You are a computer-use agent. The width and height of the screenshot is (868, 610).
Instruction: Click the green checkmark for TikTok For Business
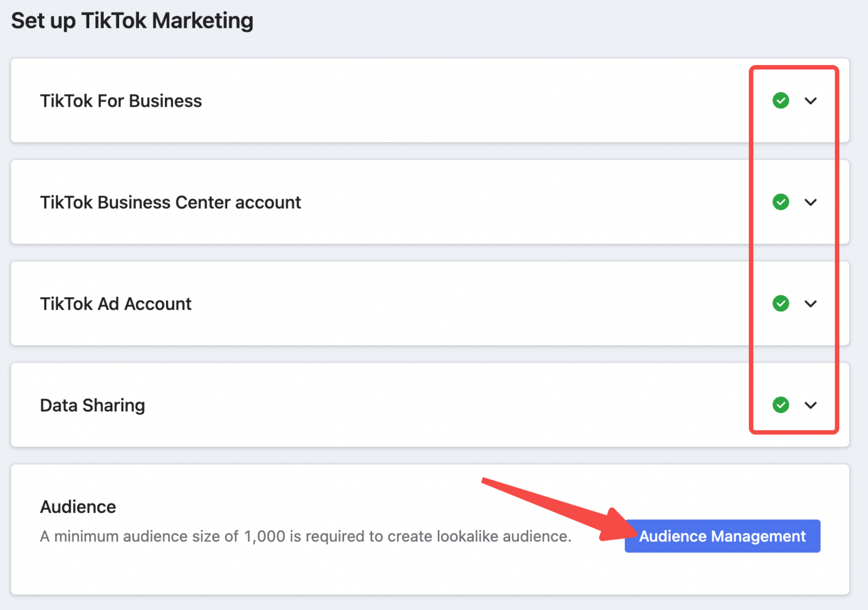click(x=780, y=100)
